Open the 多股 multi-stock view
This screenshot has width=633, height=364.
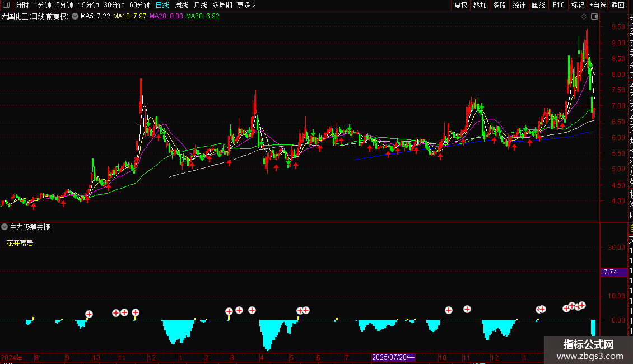tap(499, 5)
